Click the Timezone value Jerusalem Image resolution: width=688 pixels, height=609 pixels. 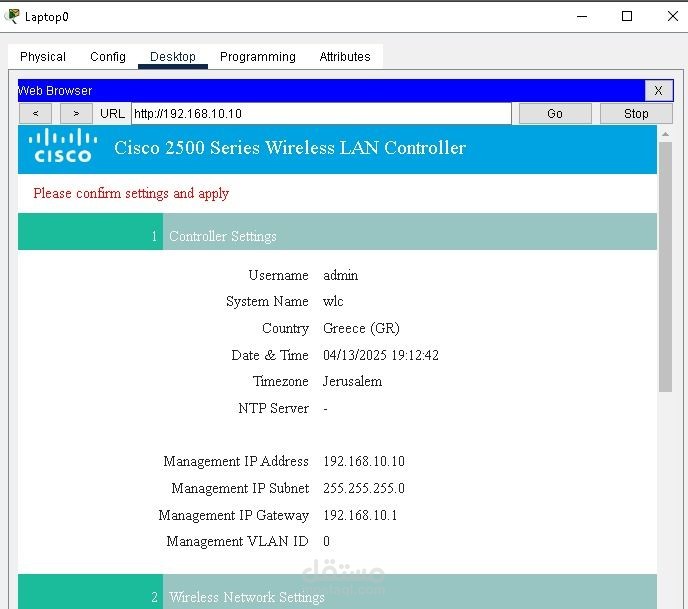352,381
